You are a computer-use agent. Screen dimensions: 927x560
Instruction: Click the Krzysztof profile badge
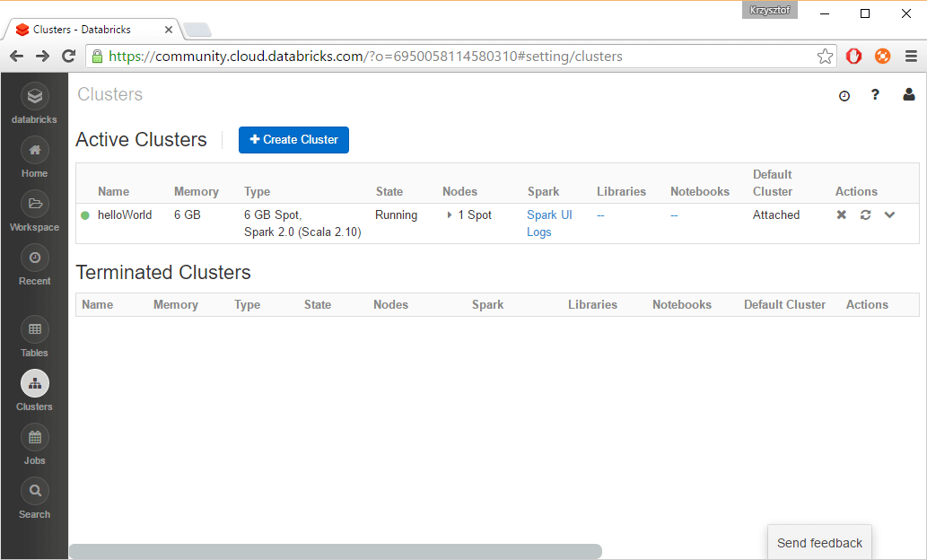coord(770,10)
